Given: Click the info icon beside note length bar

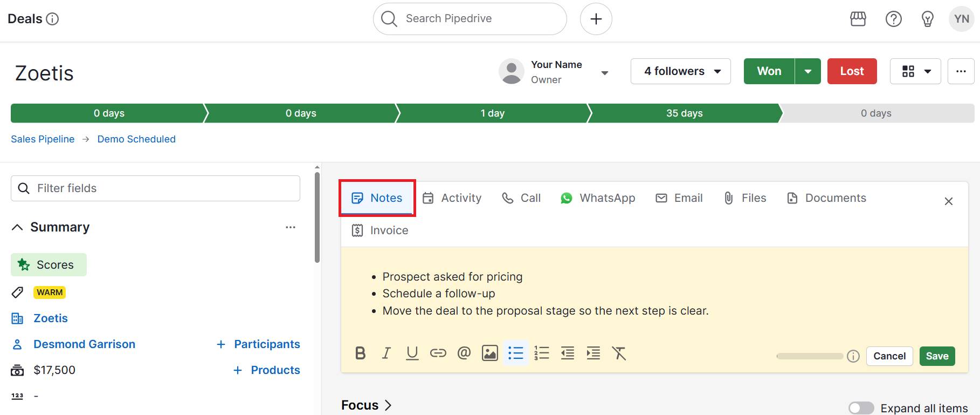Looking at the screenshot, I should coord(853,356).
